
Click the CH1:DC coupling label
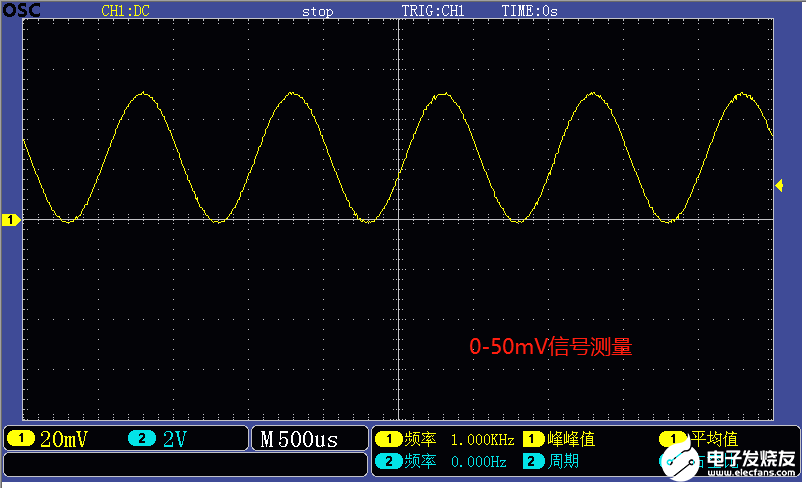(125, 11)
